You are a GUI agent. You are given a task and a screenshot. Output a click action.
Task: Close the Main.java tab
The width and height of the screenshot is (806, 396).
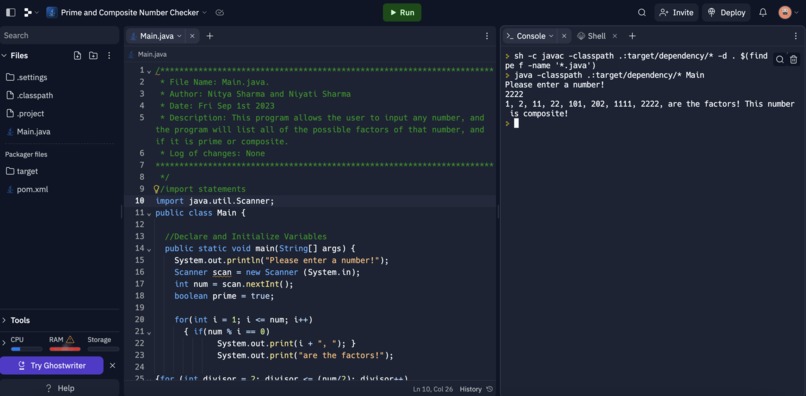click(x=192, y=36)
